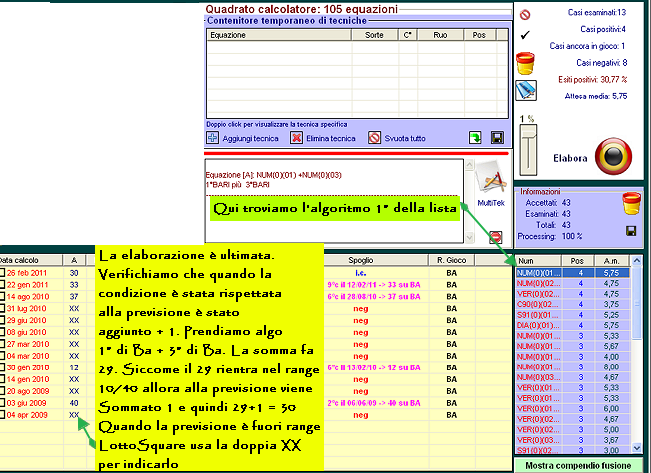Screen dimensions: 651x473
Task: Click the floppy disk icon in Informazioni panel
Action: pos(631,231)
